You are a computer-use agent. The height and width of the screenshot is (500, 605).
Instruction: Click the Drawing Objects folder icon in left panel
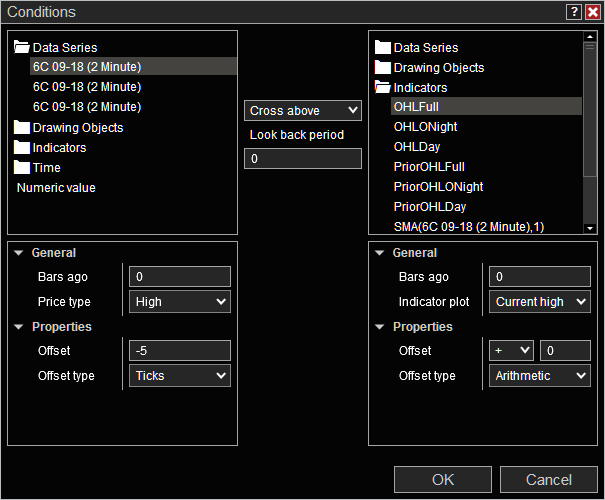pyautogui.click(x=22, y=127)
